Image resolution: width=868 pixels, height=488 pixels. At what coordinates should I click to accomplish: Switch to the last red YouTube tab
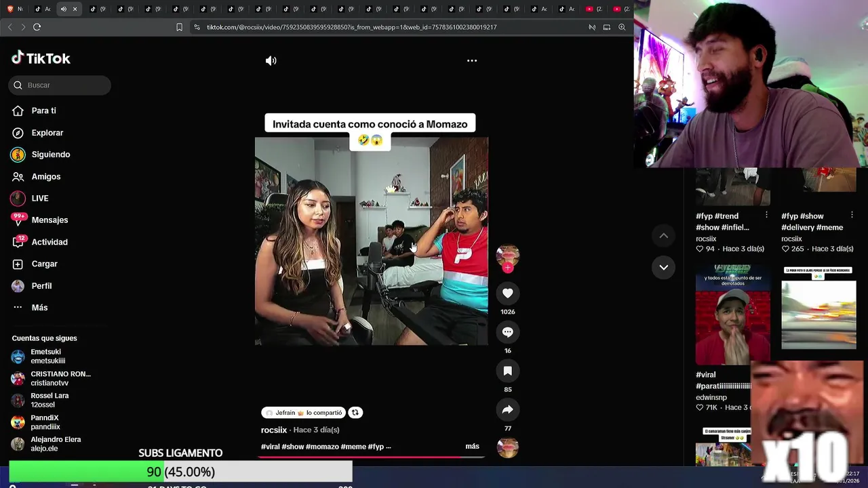click(620, 9)
